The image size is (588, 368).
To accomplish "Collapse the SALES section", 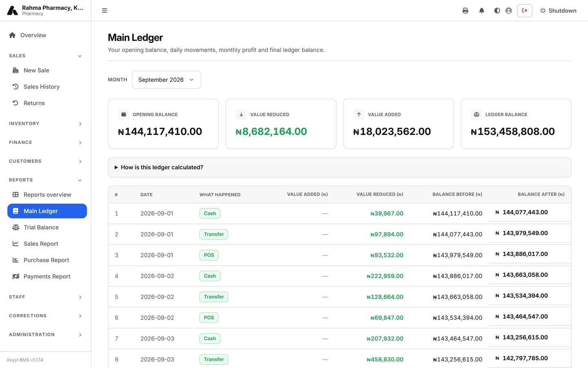I will [45, 56].
